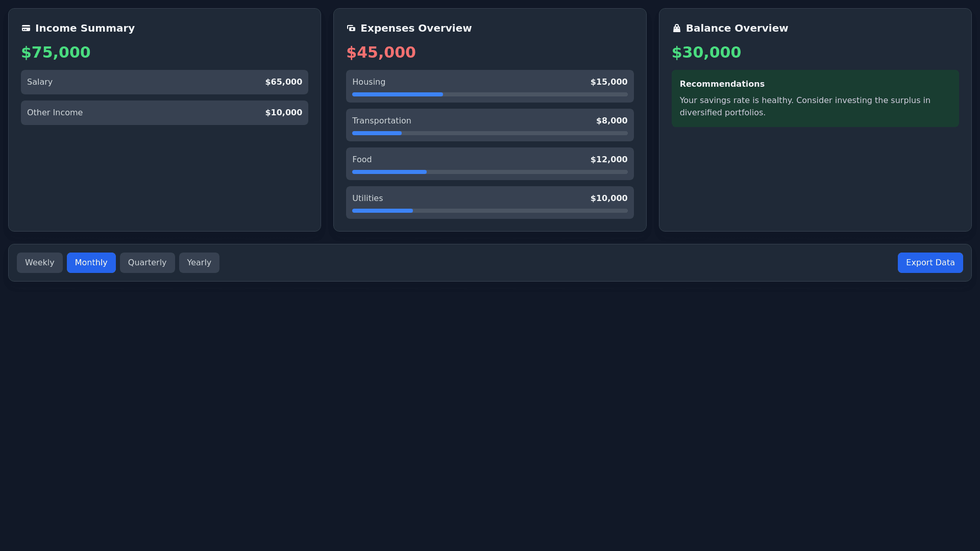Click the $75,000 total income amount

[x=56, y=52]
